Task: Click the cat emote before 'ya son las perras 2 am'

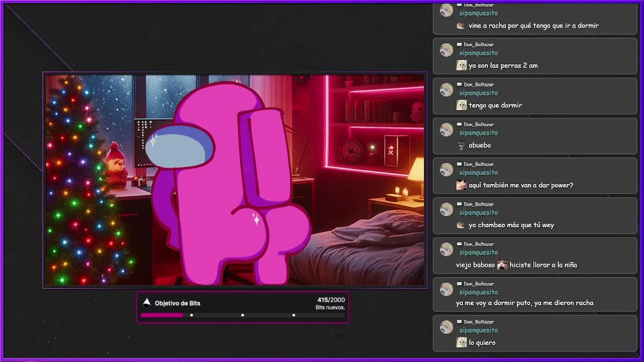Action: pos(461,65)
